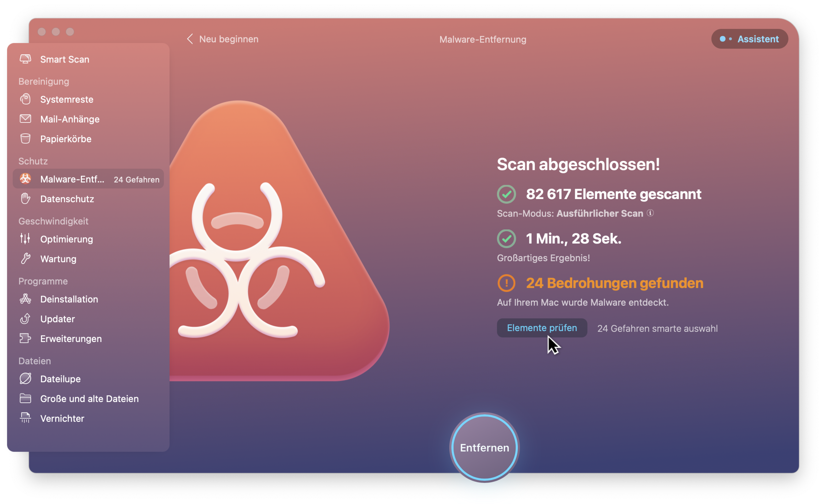Click the Großartiges Ergebnis! text
This screenshot has height=504, width=823.
(543, 258)
